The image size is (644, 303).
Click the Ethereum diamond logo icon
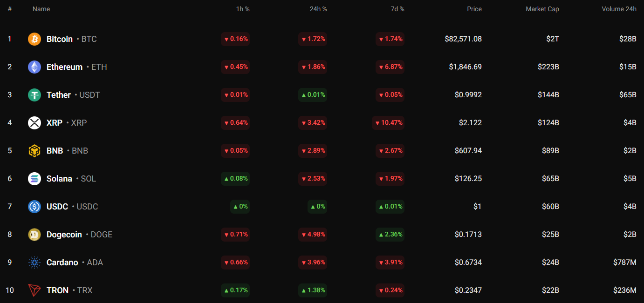click(x=34, y=67)
